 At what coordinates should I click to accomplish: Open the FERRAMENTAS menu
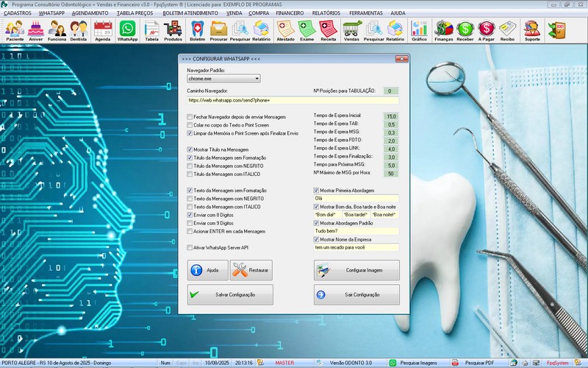[366, 13]
